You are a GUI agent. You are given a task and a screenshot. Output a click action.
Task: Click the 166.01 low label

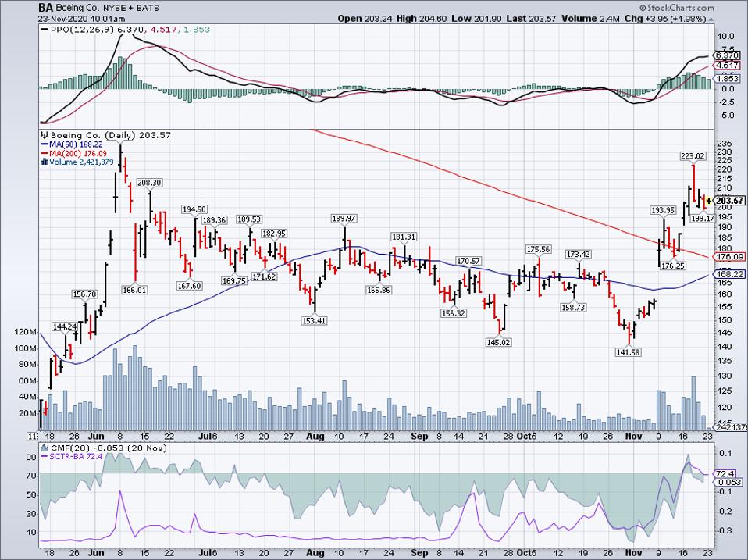(134, 290)
